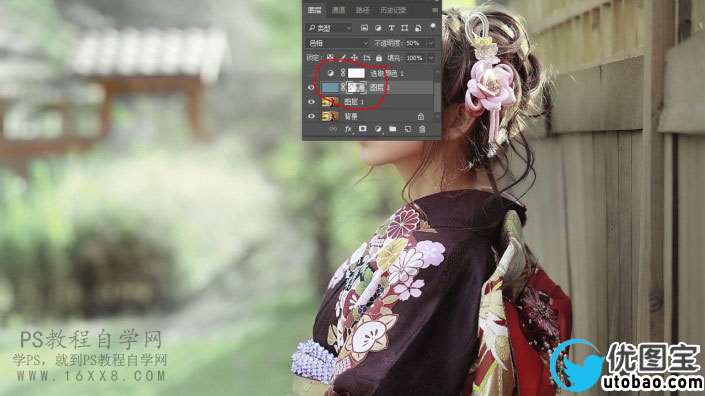The width and height of the screenshot is (705, 396).
Task: Switch to the Channels tab
Action: coord(338,10)
